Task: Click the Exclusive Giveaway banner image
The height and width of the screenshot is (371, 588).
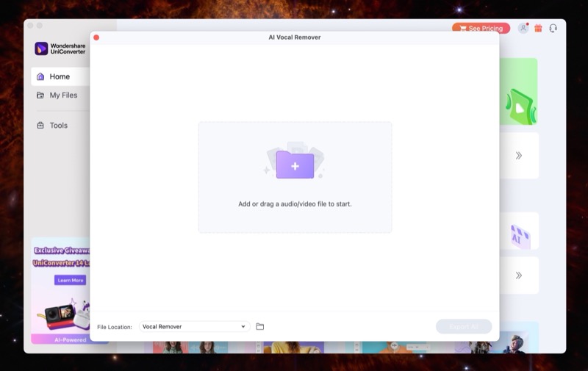Action: [x=61, y=290]
